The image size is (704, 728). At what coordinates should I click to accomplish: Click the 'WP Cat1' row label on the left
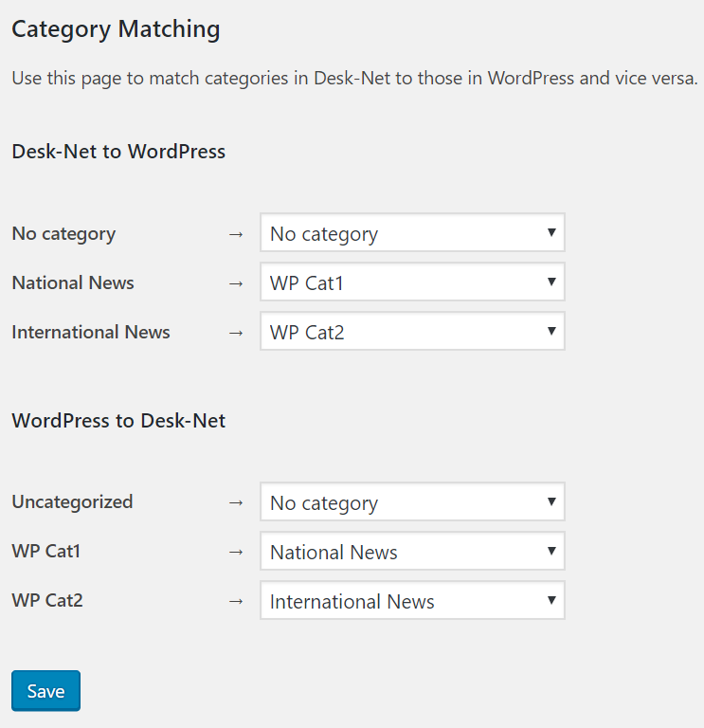click(x=45, y=551)
